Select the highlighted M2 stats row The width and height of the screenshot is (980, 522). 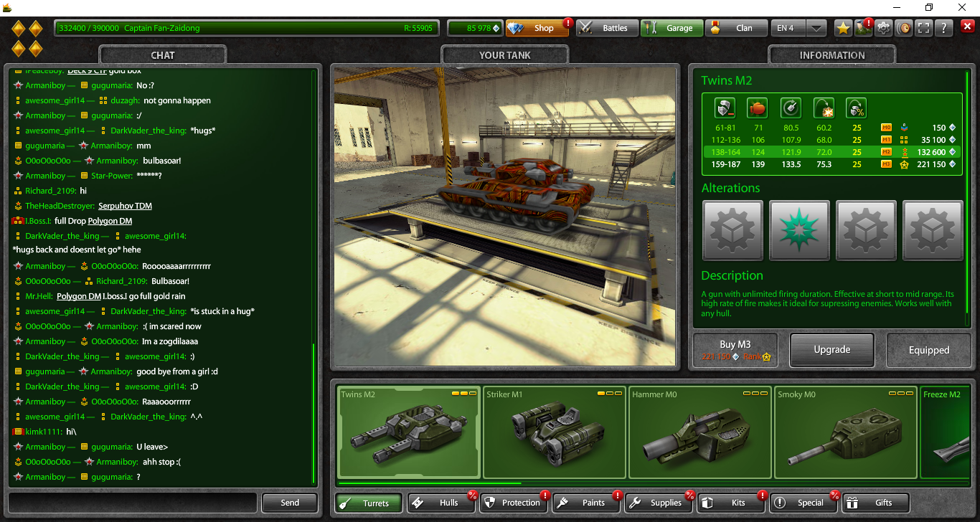pyautogui.click(x=831, y=152)
